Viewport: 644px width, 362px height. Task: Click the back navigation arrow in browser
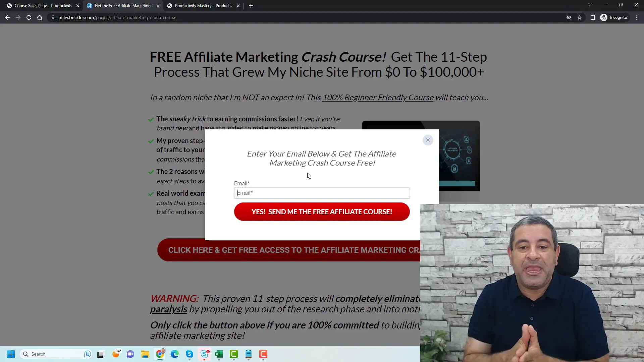pos(8,17)
